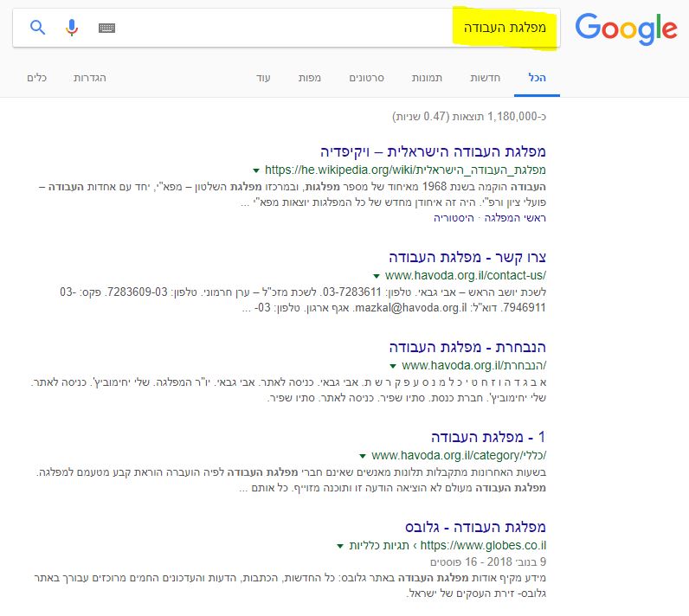Click the www.havoda.org.il/הנבחרת/ URL
Screen dimensions: 689x616
473,366
